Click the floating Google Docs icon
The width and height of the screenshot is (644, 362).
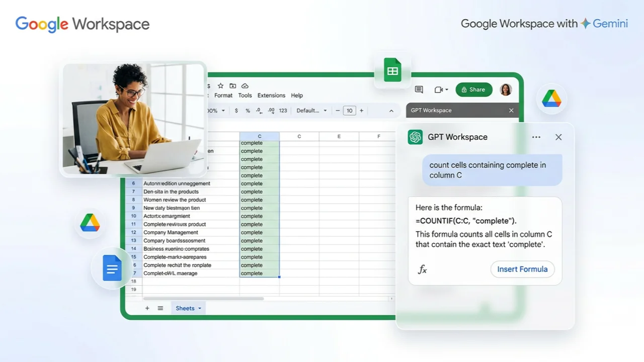pyautogui.click(x=112, y=268)
